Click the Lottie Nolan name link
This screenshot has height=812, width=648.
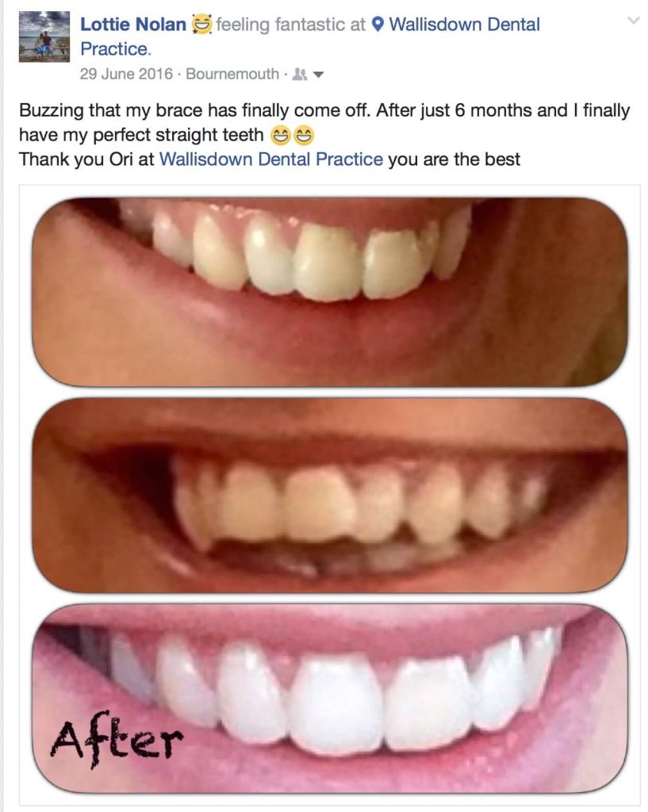133,25
